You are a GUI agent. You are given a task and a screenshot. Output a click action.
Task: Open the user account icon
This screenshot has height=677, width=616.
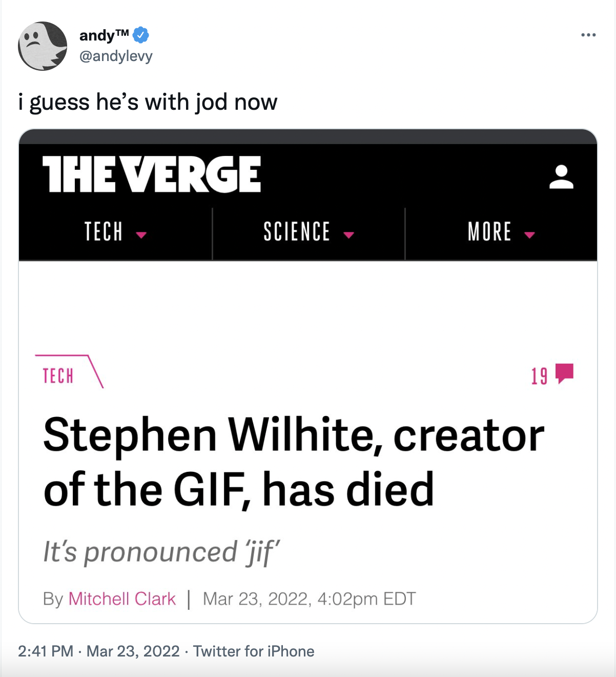point(561,176)
